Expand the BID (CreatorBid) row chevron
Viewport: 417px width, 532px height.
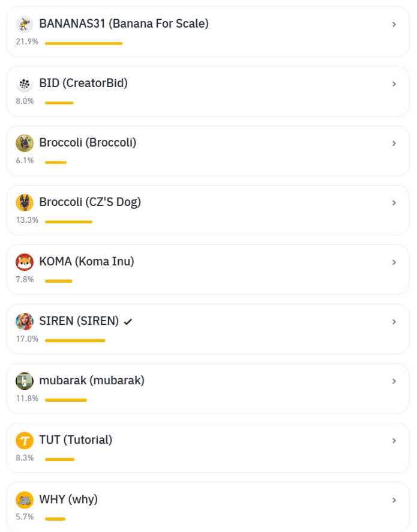(394, 84)
